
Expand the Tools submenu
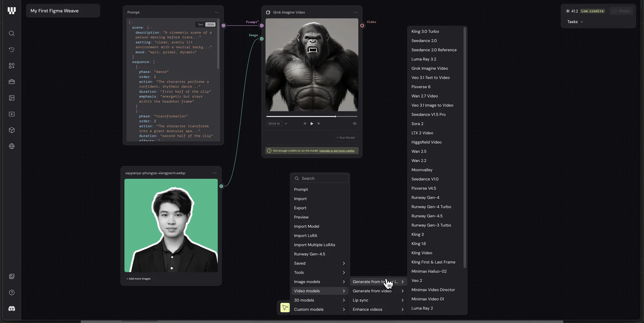click(320, 272)
